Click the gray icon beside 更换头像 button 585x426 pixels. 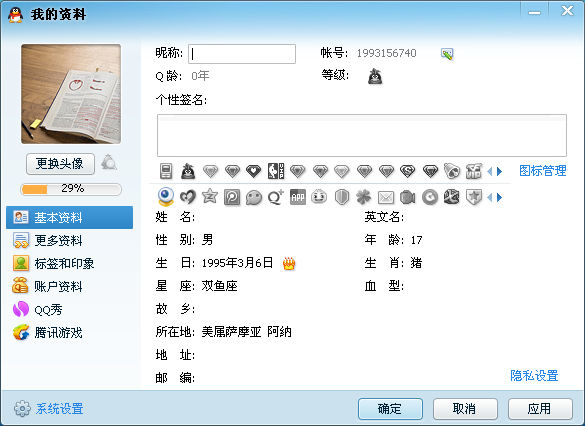click(x=109, y=163)
